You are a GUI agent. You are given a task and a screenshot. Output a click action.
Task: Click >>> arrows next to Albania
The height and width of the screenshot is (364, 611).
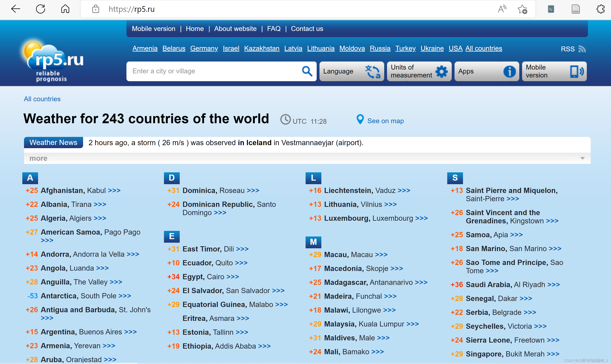coord(100,204)
